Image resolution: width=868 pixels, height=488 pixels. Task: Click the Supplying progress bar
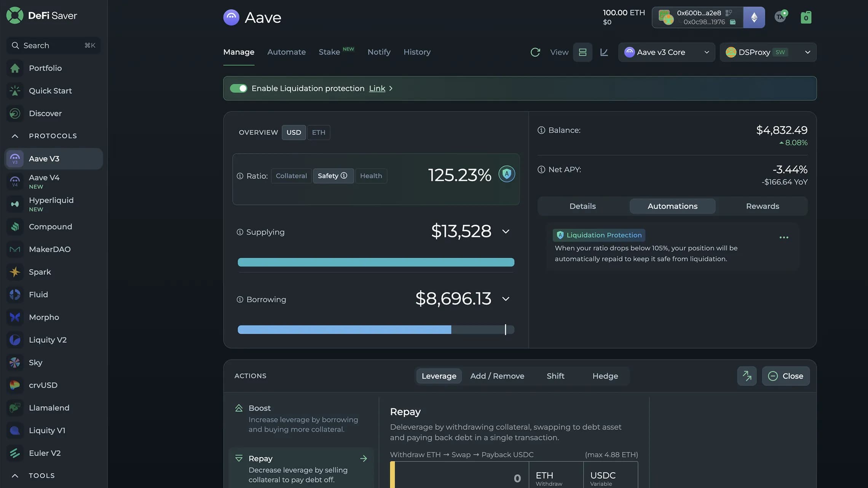point(376,262)
